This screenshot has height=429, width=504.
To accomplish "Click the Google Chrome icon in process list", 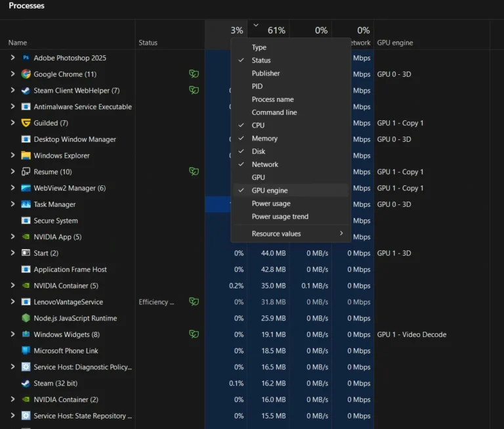I will [x=26, y=74].
